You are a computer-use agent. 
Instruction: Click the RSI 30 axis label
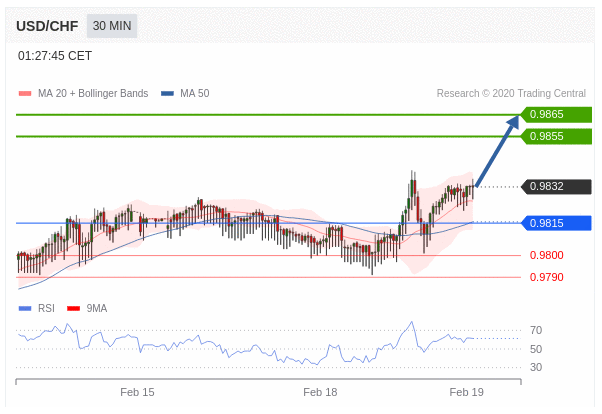coord(536,368)
